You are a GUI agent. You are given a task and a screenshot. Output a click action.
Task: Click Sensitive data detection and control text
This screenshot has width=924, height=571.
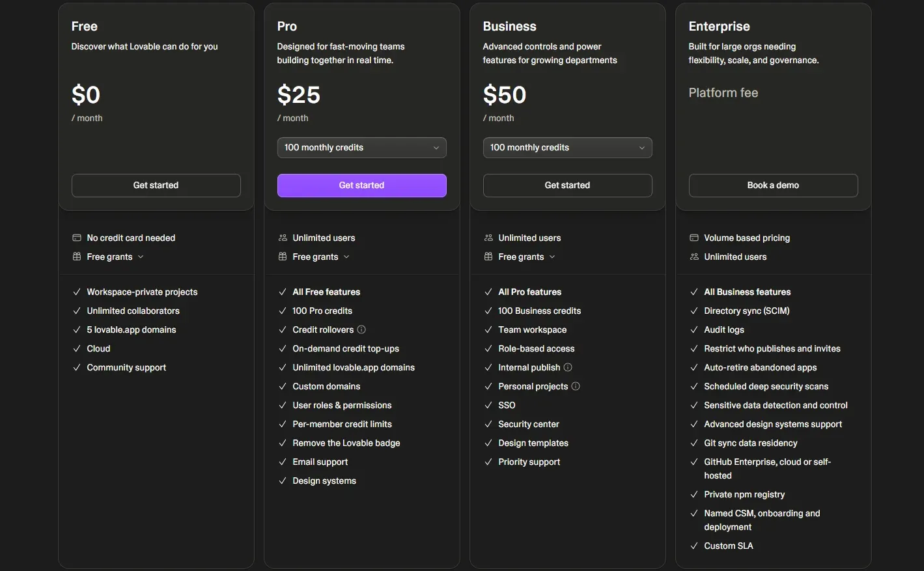[776, 405]
